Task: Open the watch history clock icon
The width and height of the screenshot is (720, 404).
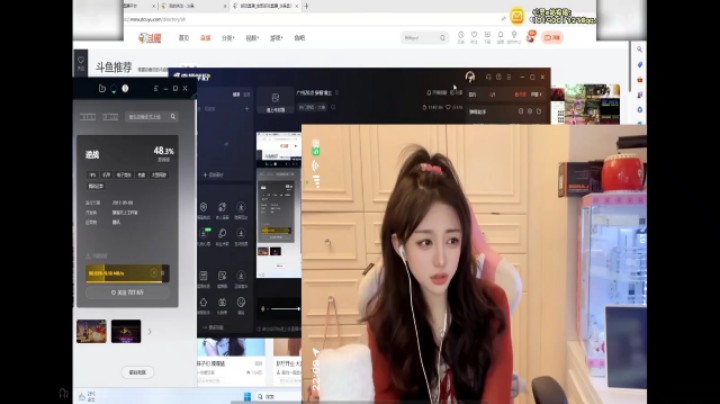Action: tap(461, 37)
